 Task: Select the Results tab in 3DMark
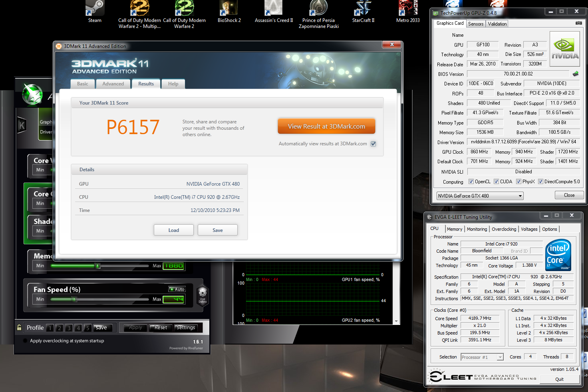point(146,84)
